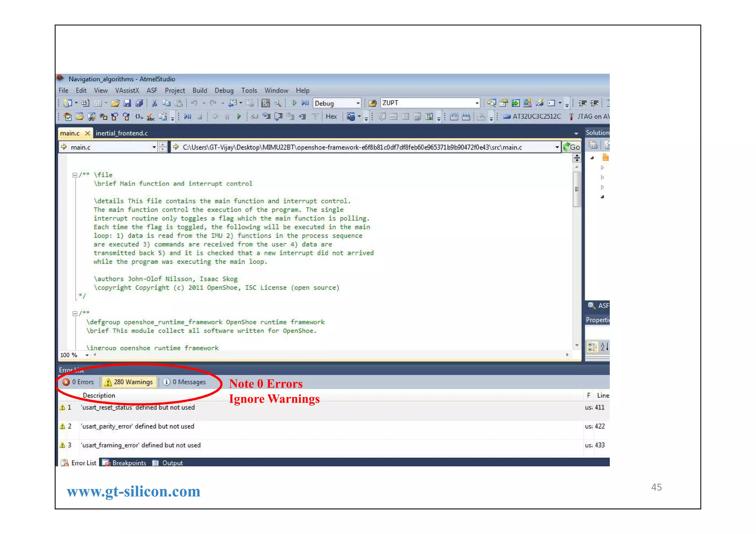This screenshot has width=756, height=534.
Task: Toggle the 0 Errors filter
Action: 78,382
